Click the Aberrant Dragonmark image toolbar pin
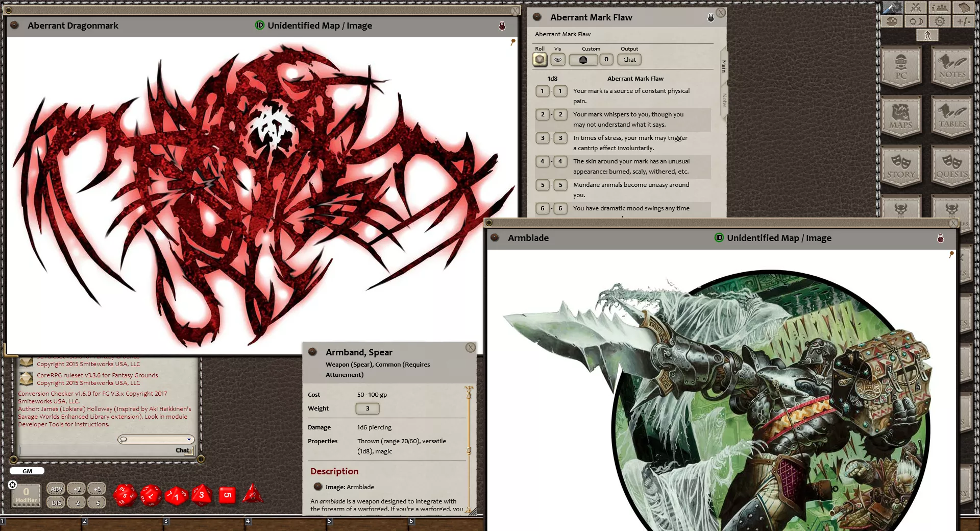This screenshot has height=531, width=980. pyautogui.click(x=512, y=42)
